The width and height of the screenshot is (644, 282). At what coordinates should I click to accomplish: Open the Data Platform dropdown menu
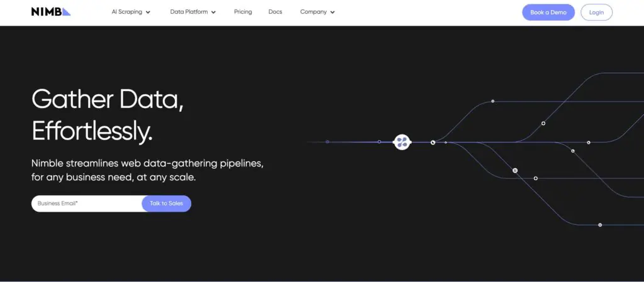pos(193,12)
